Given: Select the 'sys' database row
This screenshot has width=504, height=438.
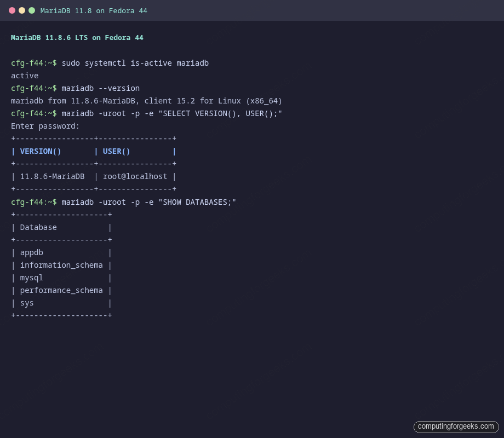Looking at the screenshot, I should click(x=61, y=303).
